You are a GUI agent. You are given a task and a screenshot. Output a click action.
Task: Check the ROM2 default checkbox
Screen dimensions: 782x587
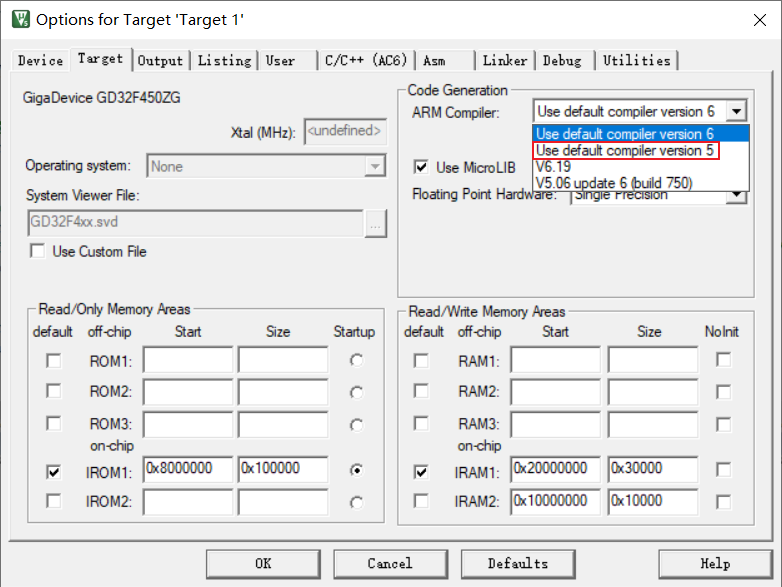53,391
